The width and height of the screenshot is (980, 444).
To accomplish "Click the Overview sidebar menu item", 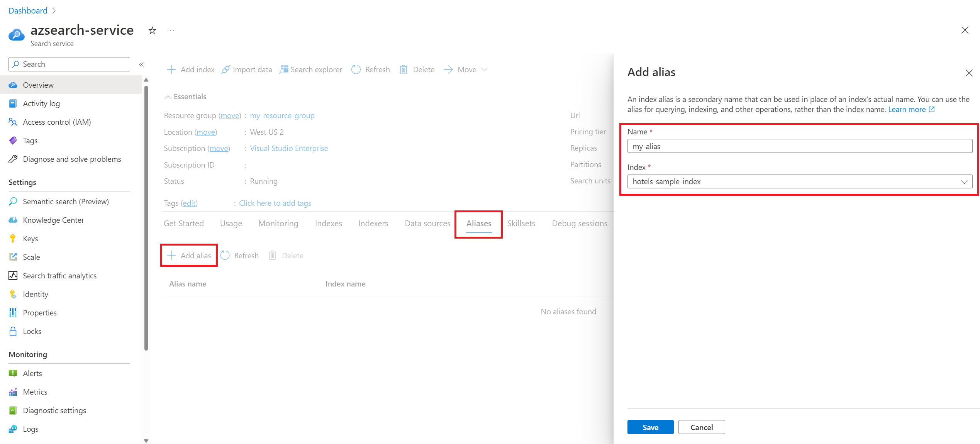I will tap(39, 85).
